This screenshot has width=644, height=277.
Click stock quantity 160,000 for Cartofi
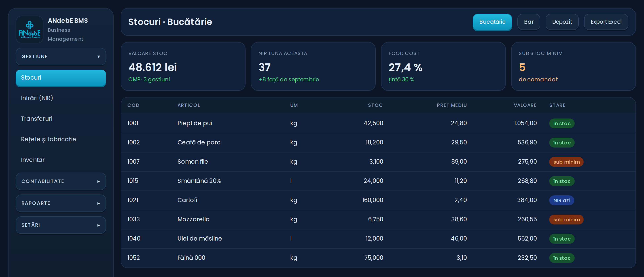[x=373, y=200]
